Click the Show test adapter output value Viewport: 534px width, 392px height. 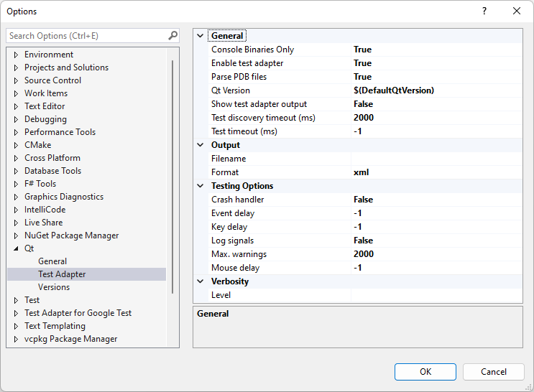[436, 104]
